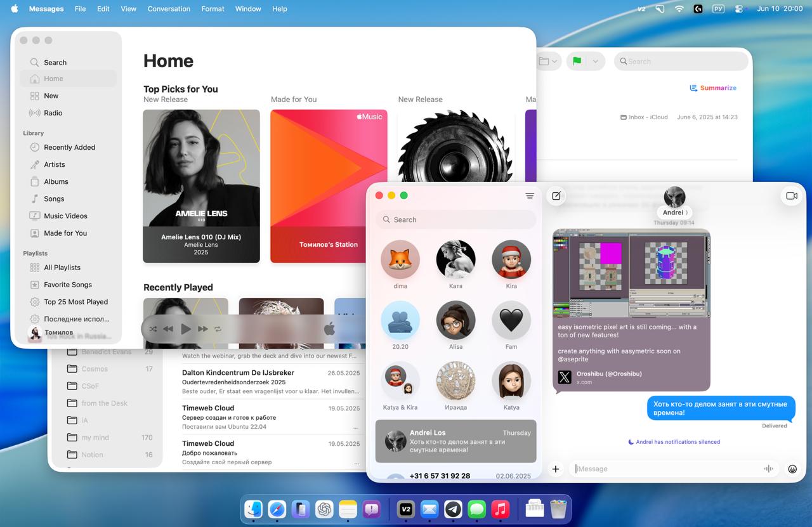Expand Andrei contact details chevron
Screen dimensions: 812x527
(687, 213)
